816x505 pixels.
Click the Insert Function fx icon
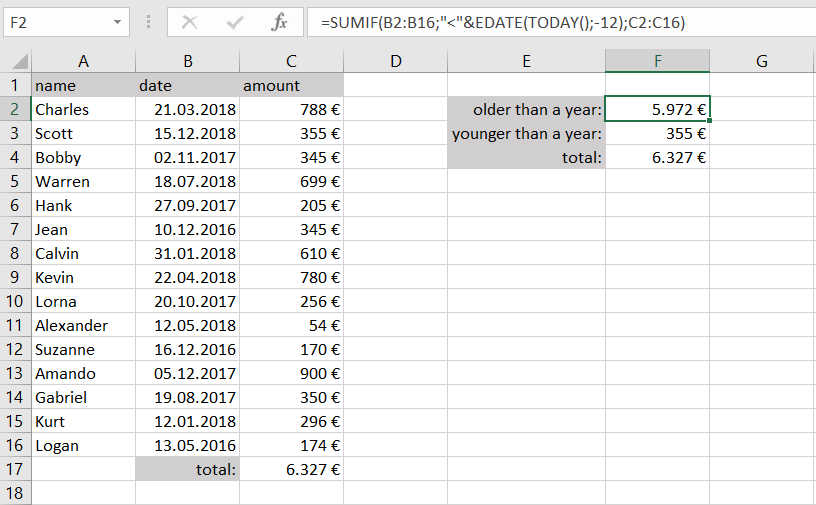pos(279,22)
